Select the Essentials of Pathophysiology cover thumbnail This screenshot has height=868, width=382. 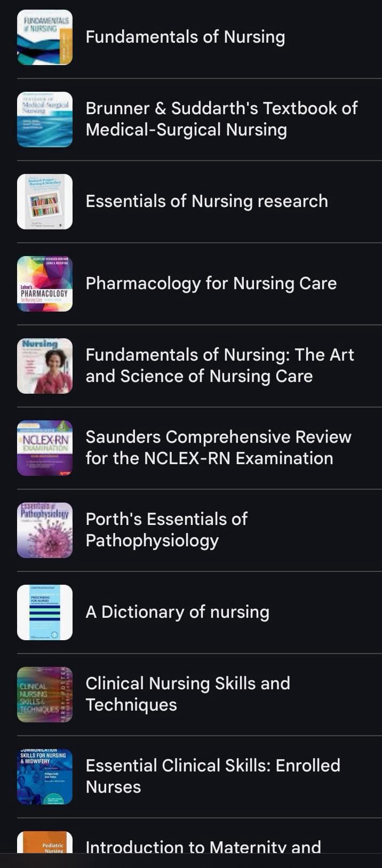click(x=45, y=530)
